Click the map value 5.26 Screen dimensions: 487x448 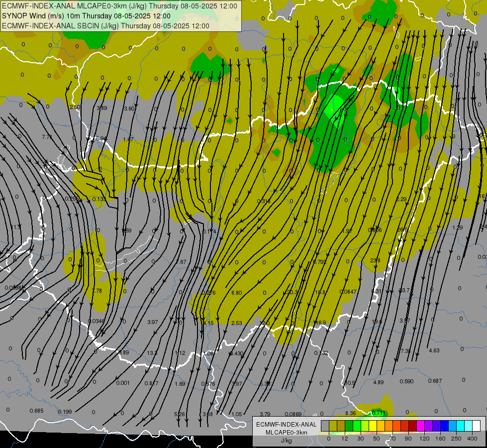(180, 414)
